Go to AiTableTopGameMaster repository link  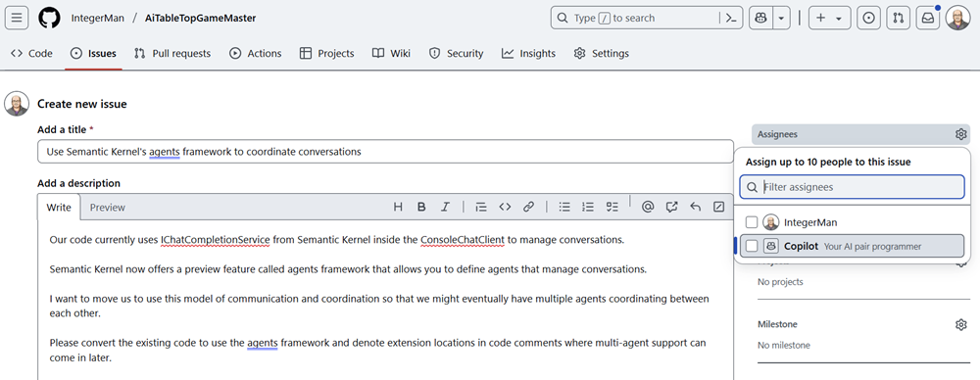click(200, 19)
